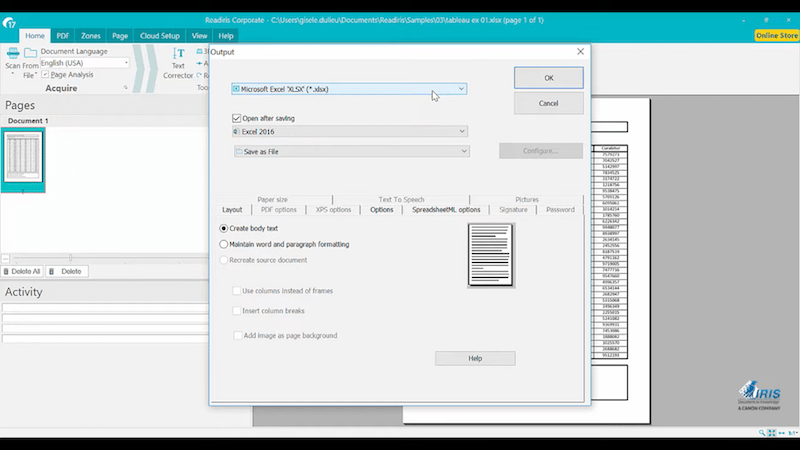Open the PDF ribbon tab
800x450 pixels.
(x=62, y=36)
